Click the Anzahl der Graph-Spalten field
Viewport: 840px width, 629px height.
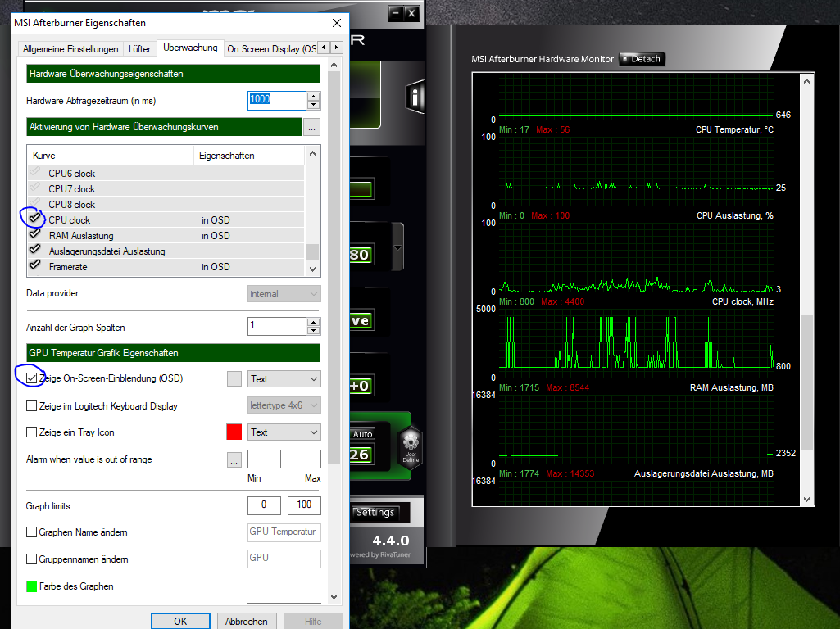point(277,326)
